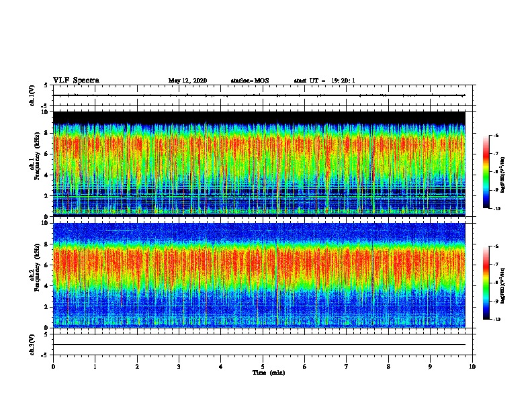Click the "ch.1(V)" axis label
The image size is (532, 411).
[x=32, y=95]
